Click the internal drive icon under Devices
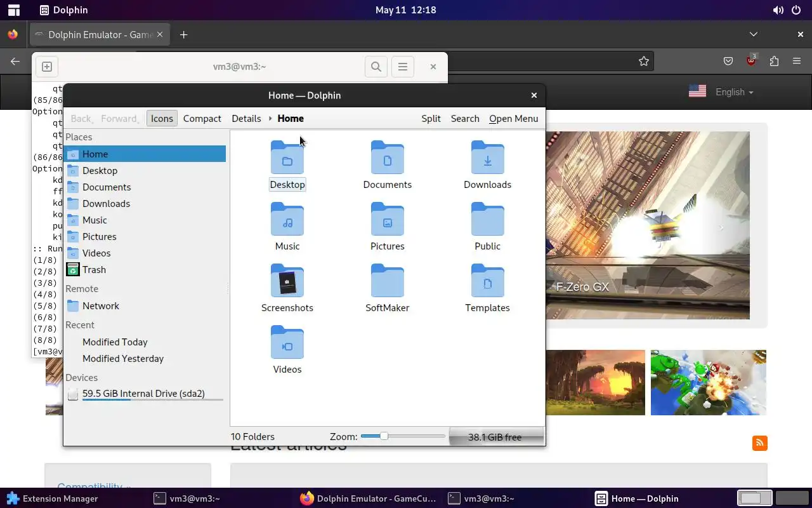The width and height of the screenshot is (812, 508). (73, 394)
